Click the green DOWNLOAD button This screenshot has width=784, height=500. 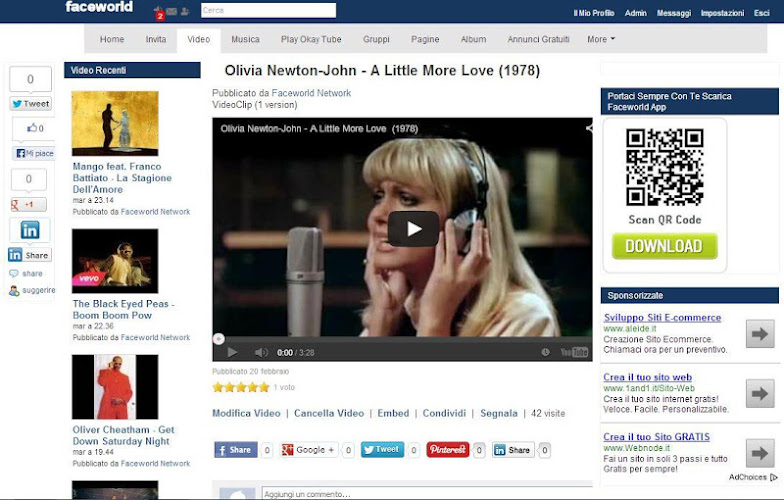point(664,246)
